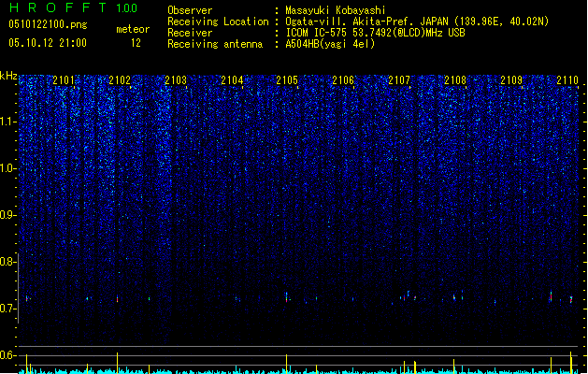Click the Receiving antenna label
Image resolution: width=588 pixels, height=374 pixels.
(215, 44)
